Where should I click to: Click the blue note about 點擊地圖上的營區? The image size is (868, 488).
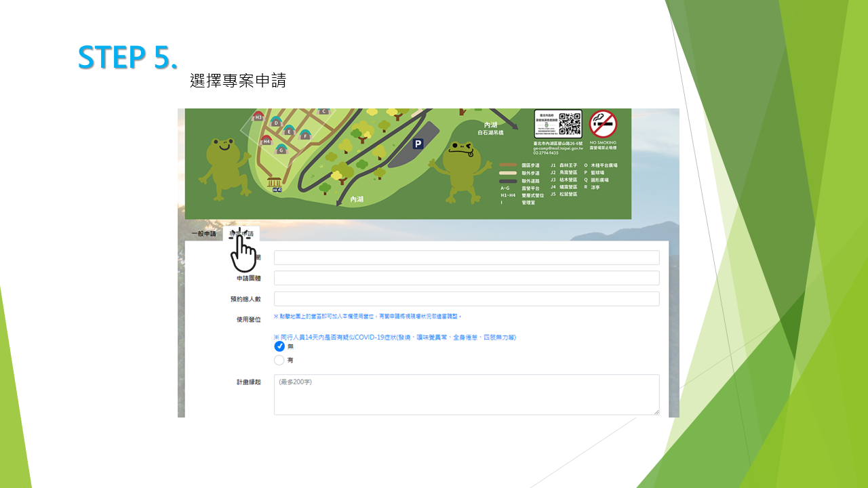click(x=368, y=317)
